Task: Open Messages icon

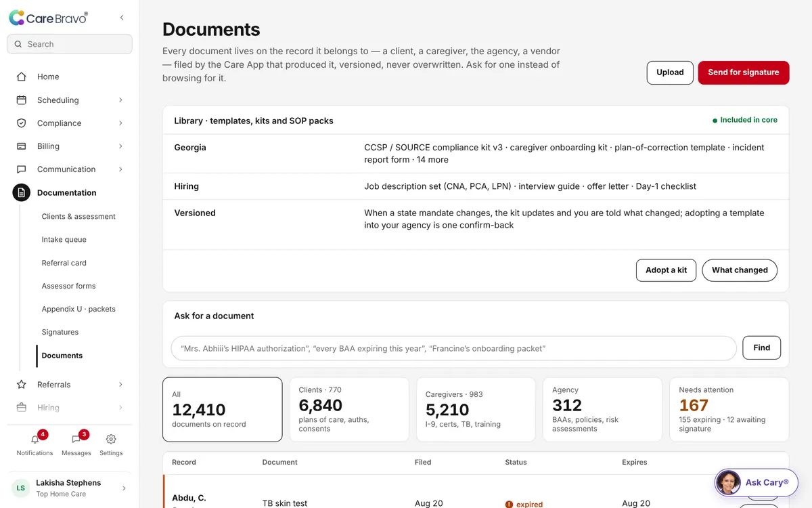Action: pos(76,439)
